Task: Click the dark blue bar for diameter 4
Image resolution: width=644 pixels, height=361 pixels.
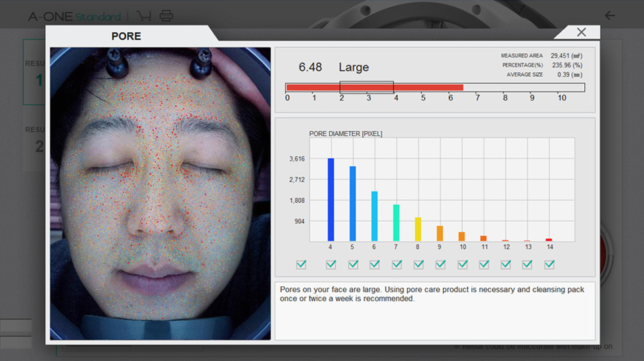Action: pos(331,200)
